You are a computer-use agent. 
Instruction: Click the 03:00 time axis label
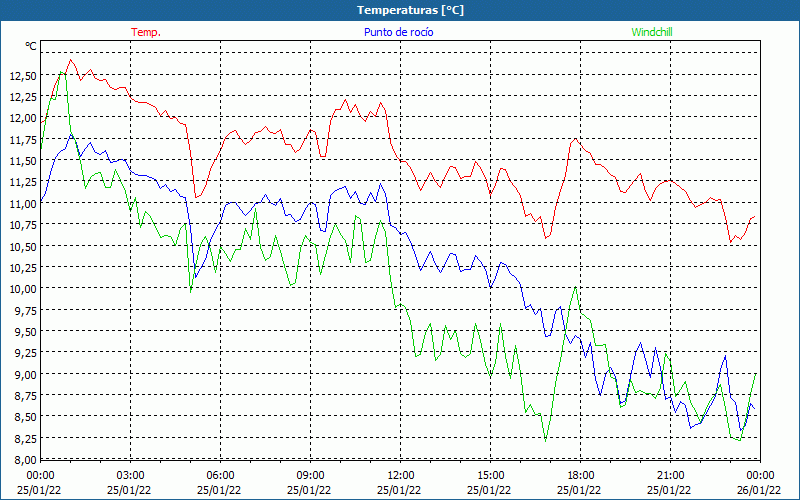(131, 476)
